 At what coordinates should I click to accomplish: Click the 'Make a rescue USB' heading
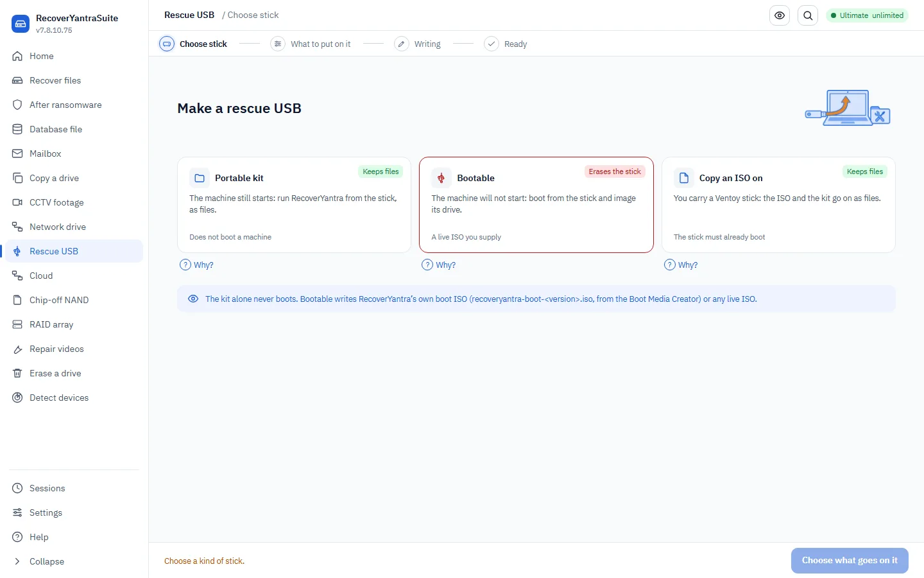pyautogui.click(x=239, y=109)
